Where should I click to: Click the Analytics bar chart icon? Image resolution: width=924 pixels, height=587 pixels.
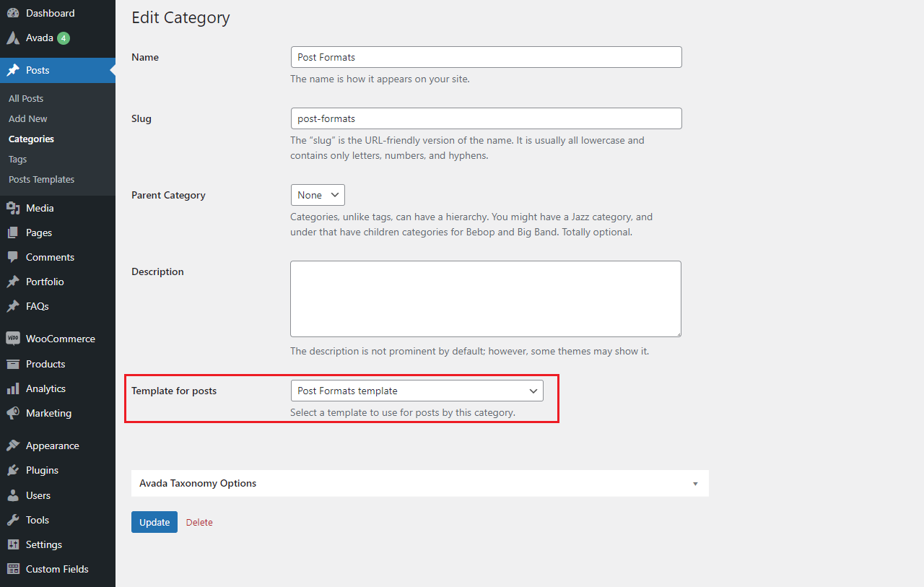coord(13,388)
